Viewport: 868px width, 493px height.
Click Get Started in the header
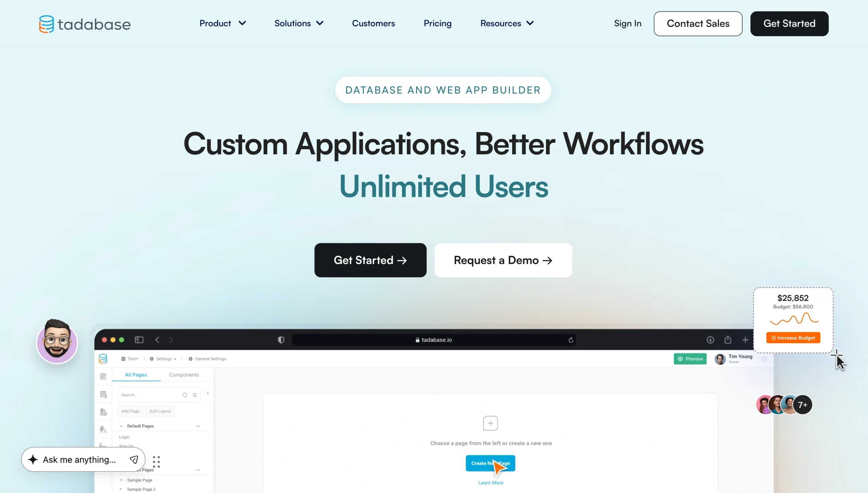point(789,23)
